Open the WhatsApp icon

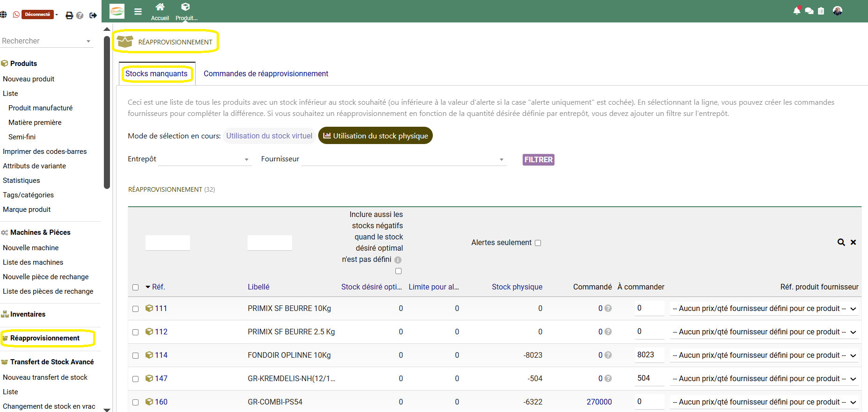pos(16,14)
